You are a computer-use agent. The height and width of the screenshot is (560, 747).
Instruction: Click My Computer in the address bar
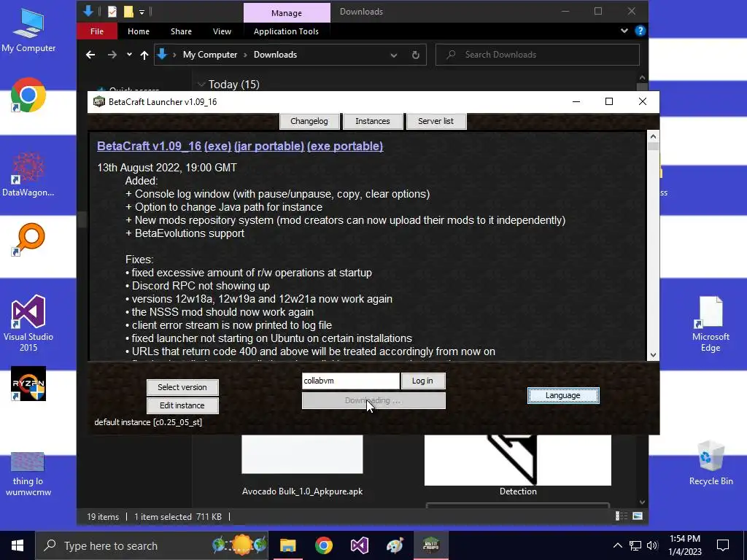[x=210, y=55]
